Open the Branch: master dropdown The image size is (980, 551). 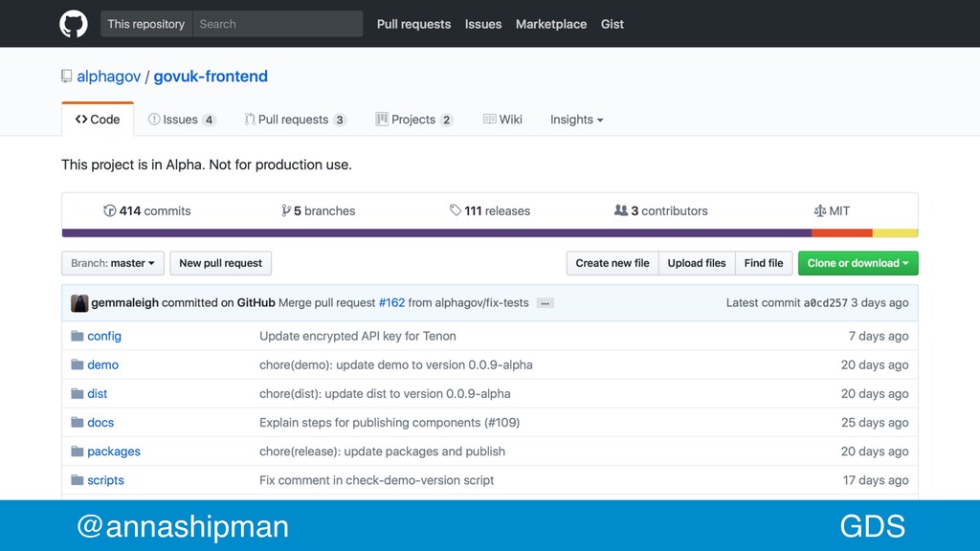tap(113, 263)
